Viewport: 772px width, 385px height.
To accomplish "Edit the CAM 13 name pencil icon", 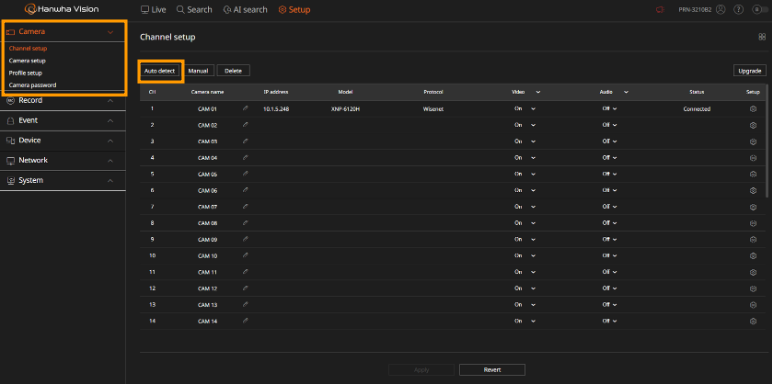I will [246, 304].
